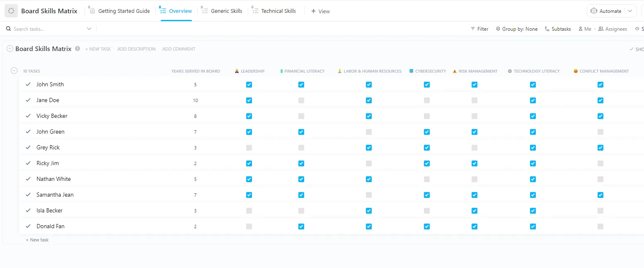Image resolution: width=644 pixels, height=268 pixels.
Task: Check Financial Literacy for Vicky Becker
Action: 301,116
